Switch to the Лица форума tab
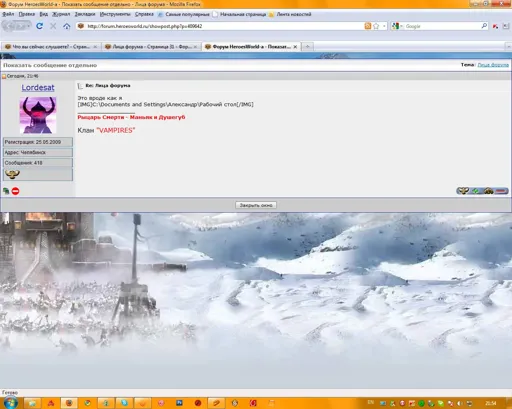512x409 pixels. tap(151, 47)
